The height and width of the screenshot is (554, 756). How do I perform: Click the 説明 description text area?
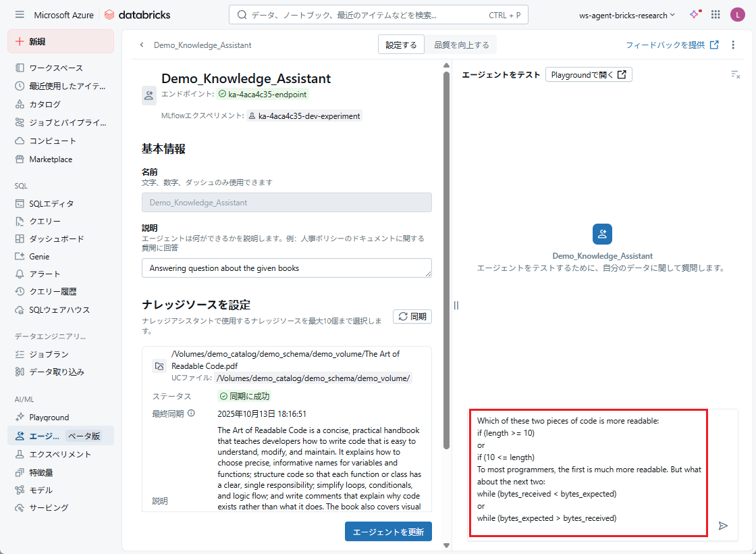[x=286, y=268]
